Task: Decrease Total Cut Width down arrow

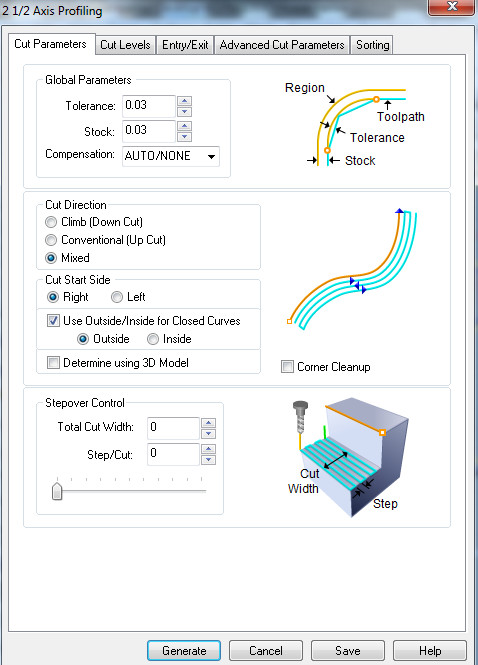Action: [208, 434]
